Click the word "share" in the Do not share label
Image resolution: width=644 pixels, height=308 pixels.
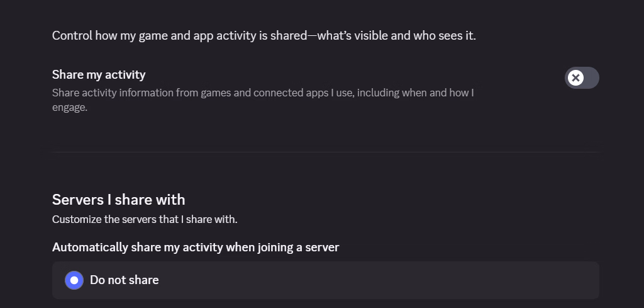point(144,280)
